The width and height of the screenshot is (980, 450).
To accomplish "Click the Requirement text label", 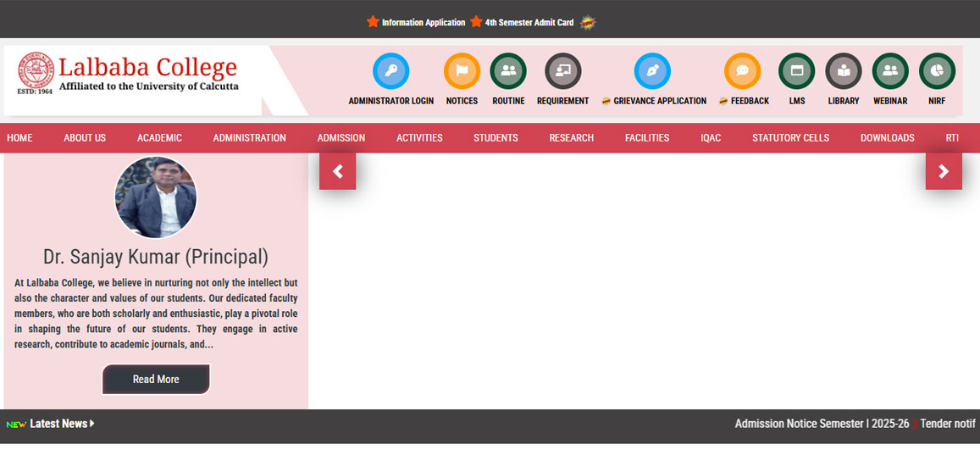I will (563, 101).
